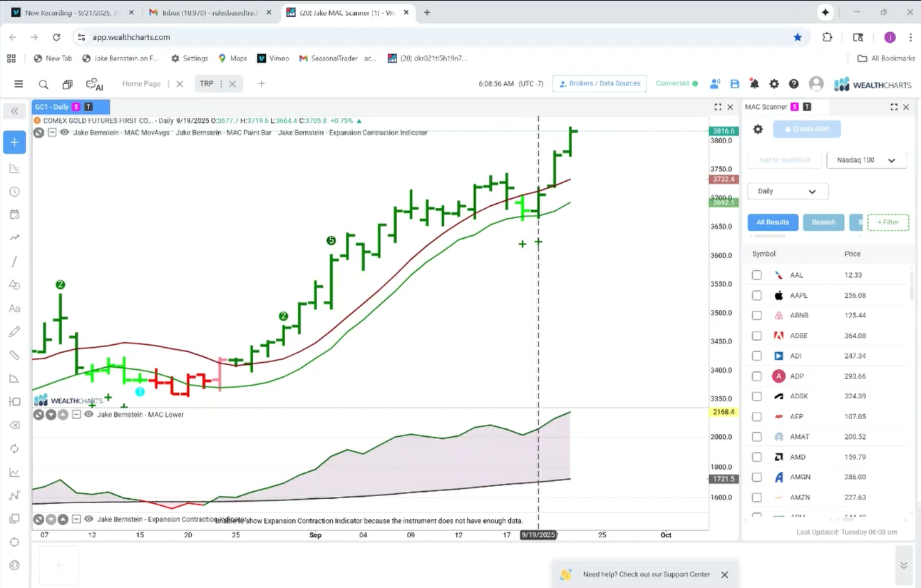Select the angle measurement tool
The image size is (921, 588).
click(x=14, y=378)
